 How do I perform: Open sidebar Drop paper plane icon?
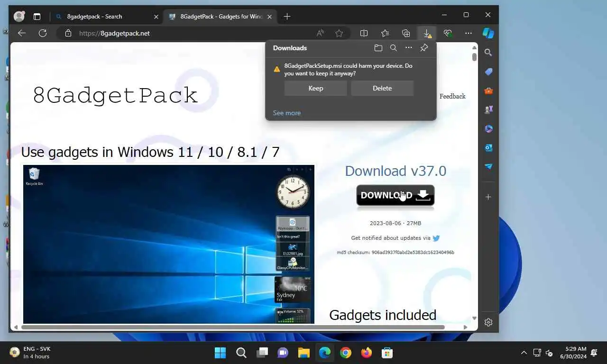click(488, 166)
